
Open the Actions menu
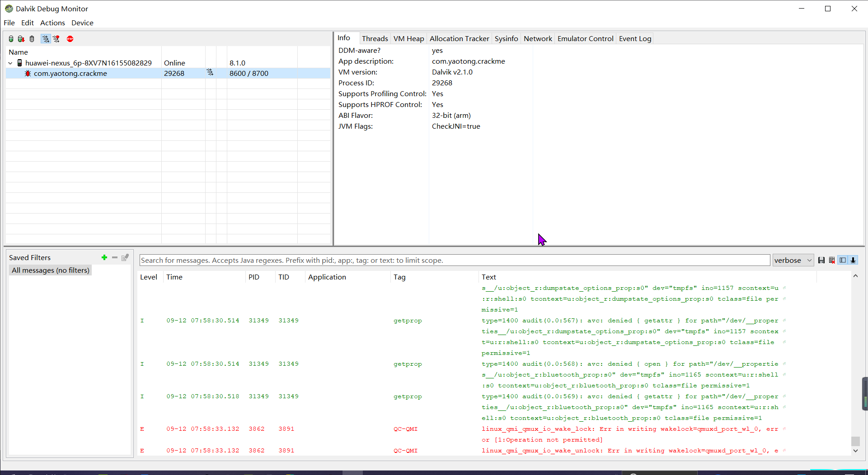coord(52,23)
